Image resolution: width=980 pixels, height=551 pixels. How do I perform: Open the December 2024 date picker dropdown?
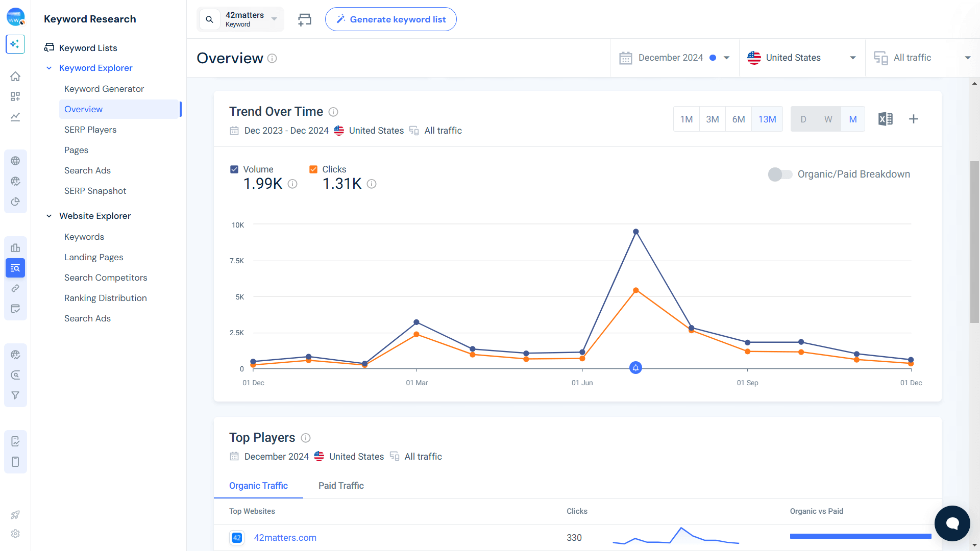(x=675, y=58)
